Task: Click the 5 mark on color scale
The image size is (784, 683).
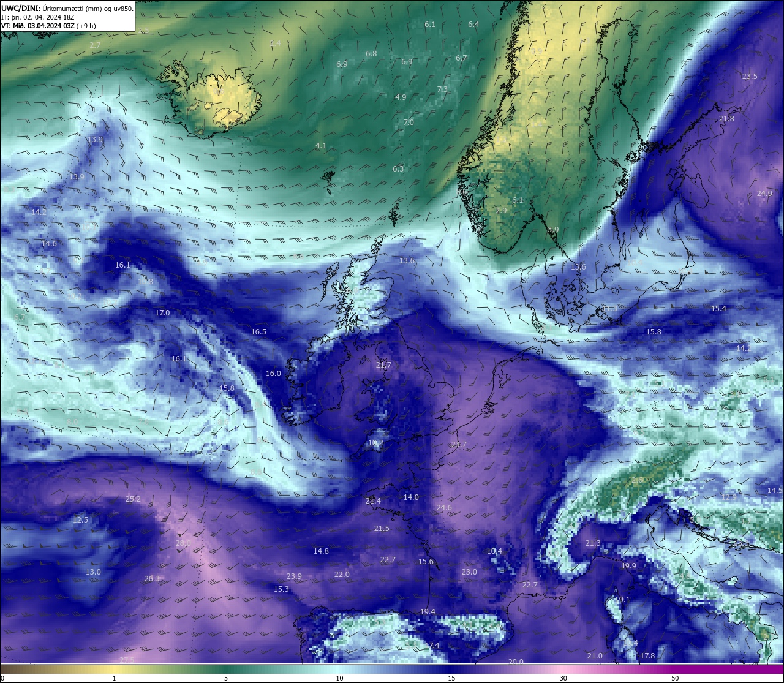Action: 226,678
